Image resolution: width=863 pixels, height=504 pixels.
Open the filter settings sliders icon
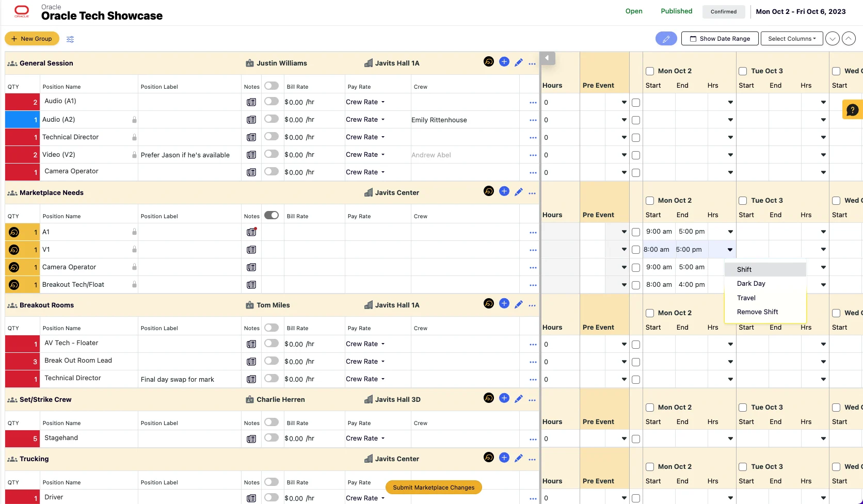coord(70,39)
